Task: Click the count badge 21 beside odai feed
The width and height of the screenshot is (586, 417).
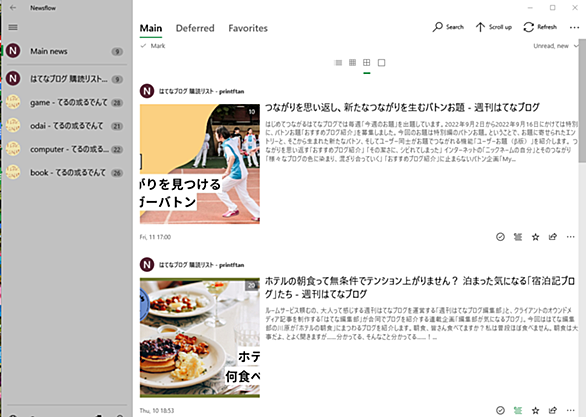Action: [x=117, y=126]
